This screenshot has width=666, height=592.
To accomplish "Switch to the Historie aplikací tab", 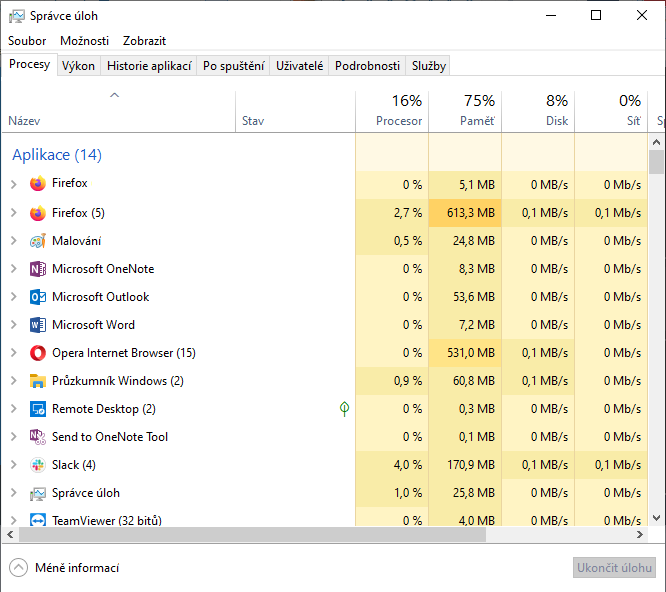I will (x=149, y=66).
